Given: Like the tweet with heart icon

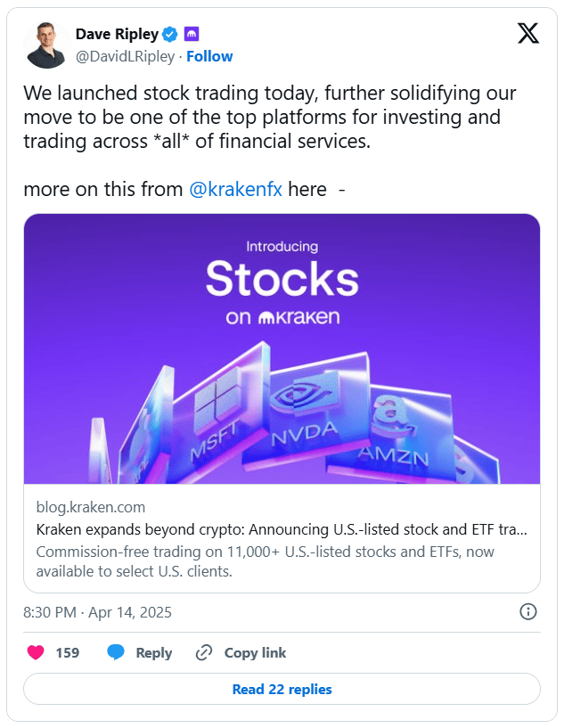Looking at the screenshot, I should pyautogui.click(x=36, y=652).
